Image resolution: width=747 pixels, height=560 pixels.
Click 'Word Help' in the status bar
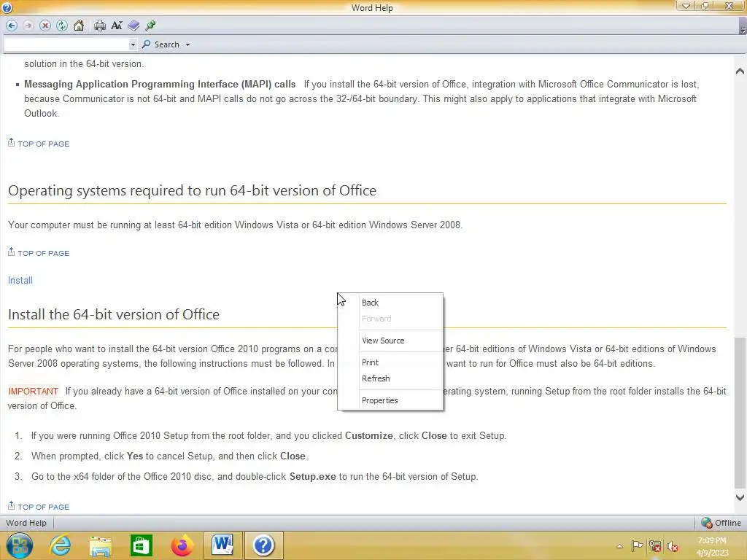point(26,523)
